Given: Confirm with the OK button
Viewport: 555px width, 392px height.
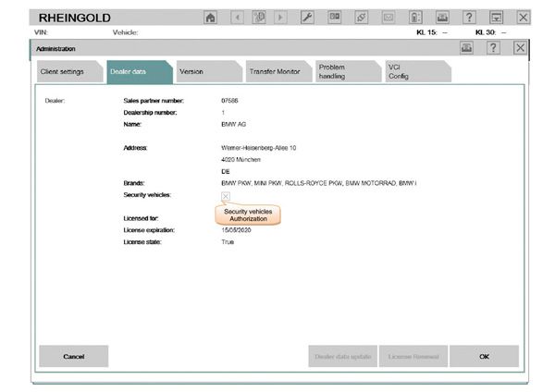Looking at the screenshot, I should pyautogui.click(x=484, y=356).
